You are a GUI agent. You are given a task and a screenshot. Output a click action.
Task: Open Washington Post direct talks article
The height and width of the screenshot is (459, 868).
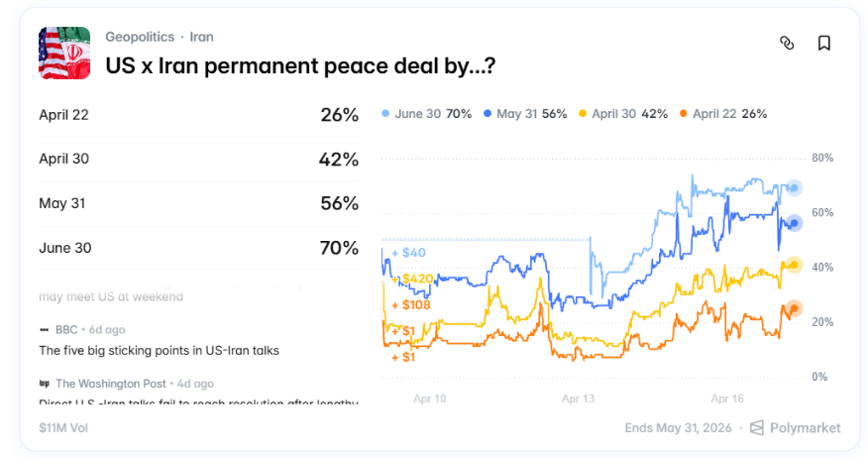tap(198, 402)
